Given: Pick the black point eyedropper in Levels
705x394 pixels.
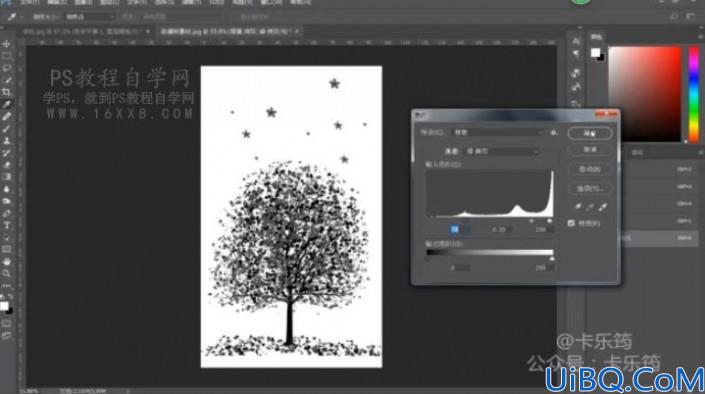Looking at the screenshot, I should click(577, 207).
